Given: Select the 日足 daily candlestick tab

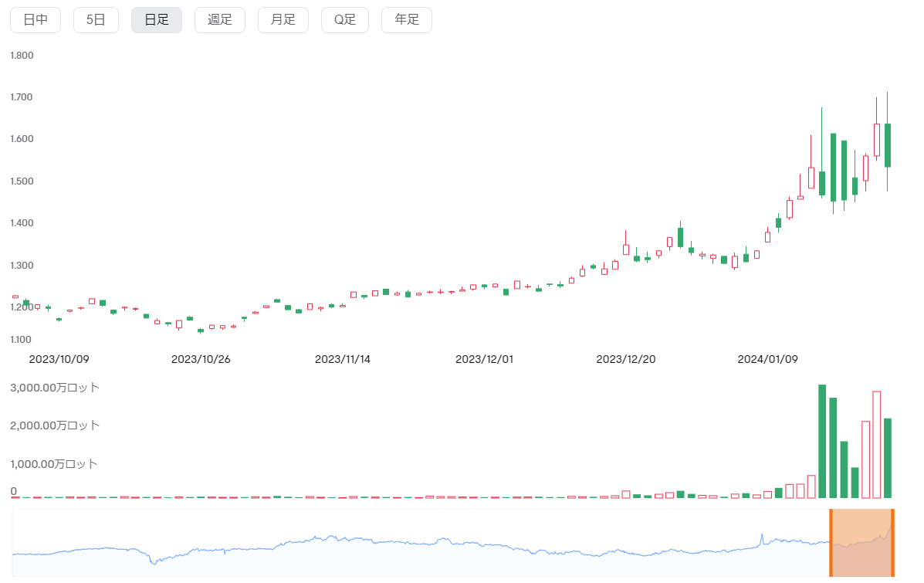Looking at the screenshot, I should (157, 20).
